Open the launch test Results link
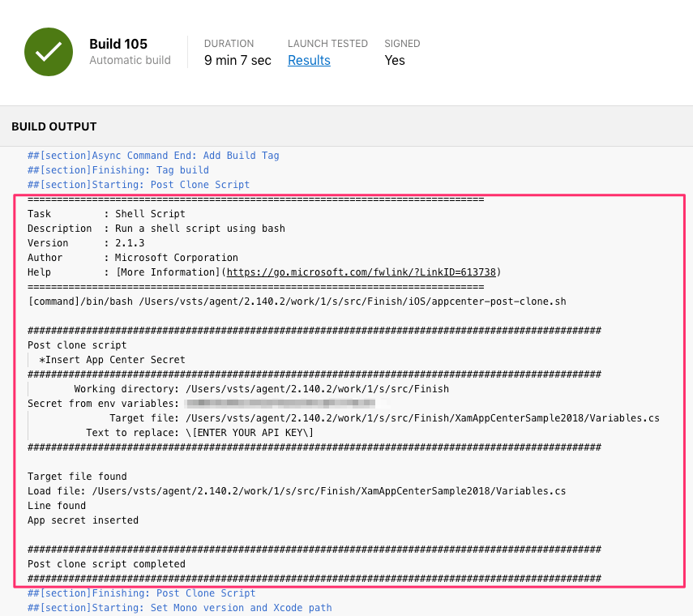The image size is (693, 616). tap(309, 60)
